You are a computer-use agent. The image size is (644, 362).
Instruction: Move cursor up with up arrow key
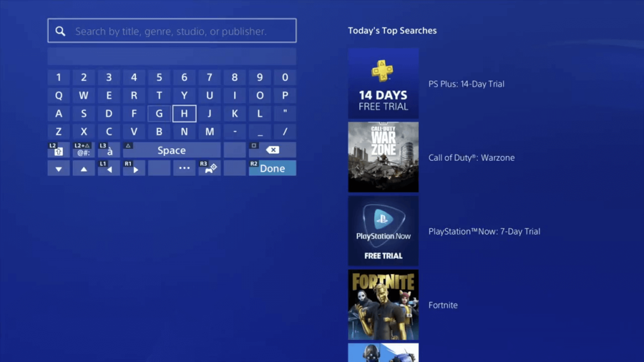point(84,168)
